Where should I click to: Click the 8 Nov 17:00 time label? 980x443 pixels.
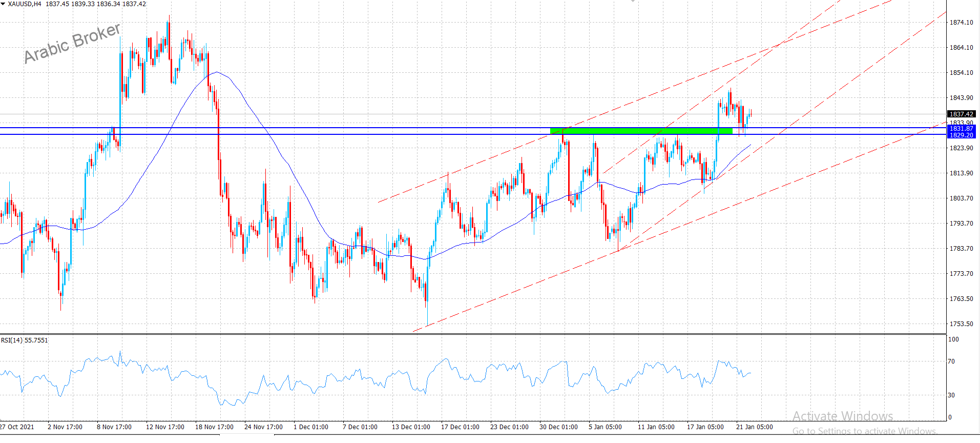click(114, 427)
